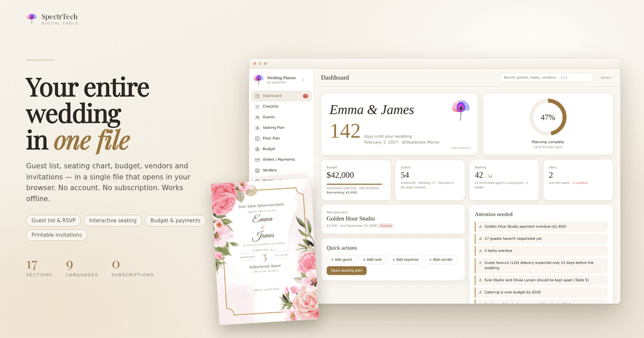The height and width of the screenshot is (338, 644).
Task: Collapse the sidebar using the chevron arrow
Action: click(x=303, y=80)
